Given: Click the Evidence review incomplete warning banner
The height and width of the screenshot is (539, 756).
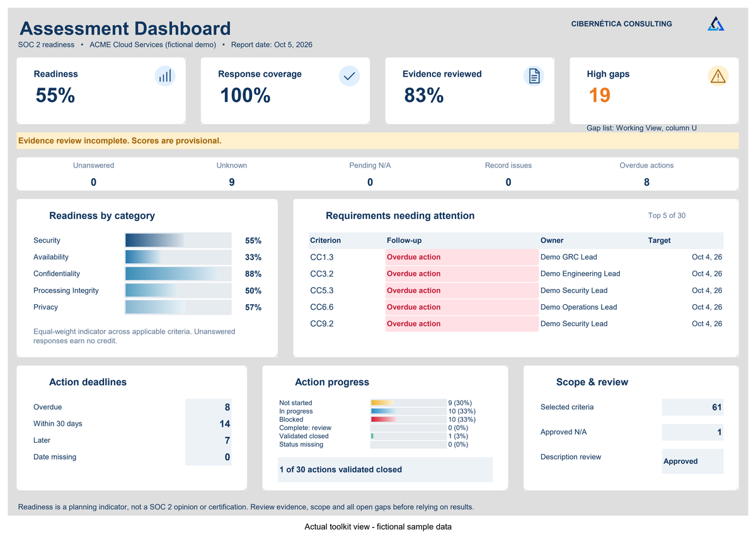Looking at the screenshot, I should pos(377,140).
